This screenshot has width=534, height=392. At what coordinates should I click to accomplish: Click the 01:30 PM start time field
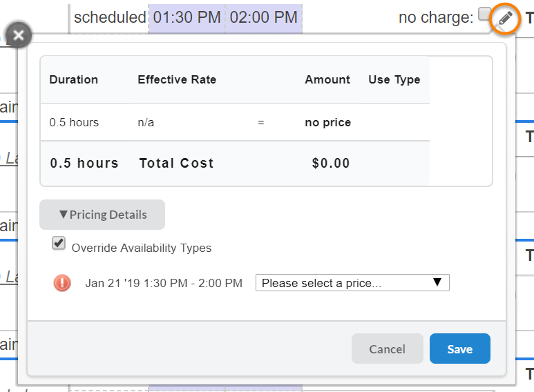(187, 17)
